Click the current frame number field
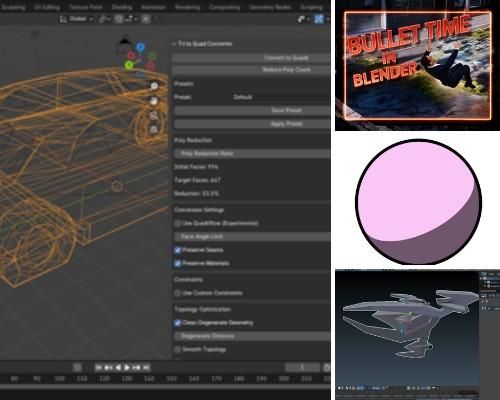This screenshot has width=500, height=400. pyautogui.click(x=302, y=367)
